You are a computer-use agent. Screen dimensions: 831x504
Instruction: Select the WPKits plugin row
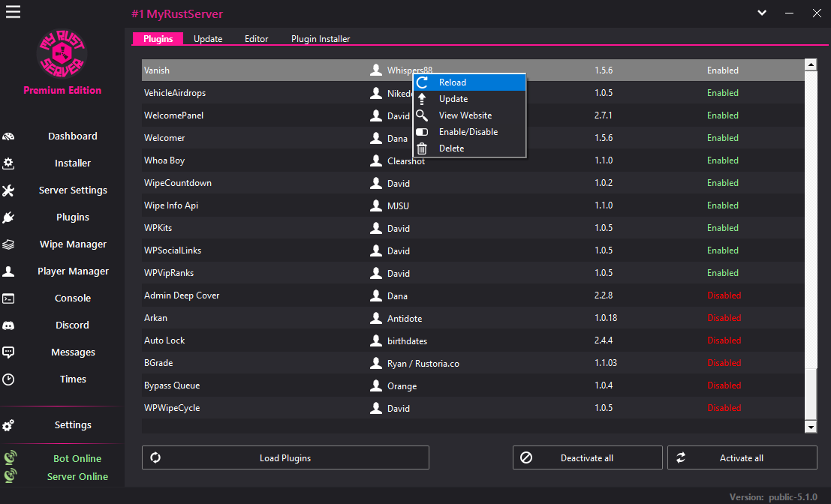473,228
